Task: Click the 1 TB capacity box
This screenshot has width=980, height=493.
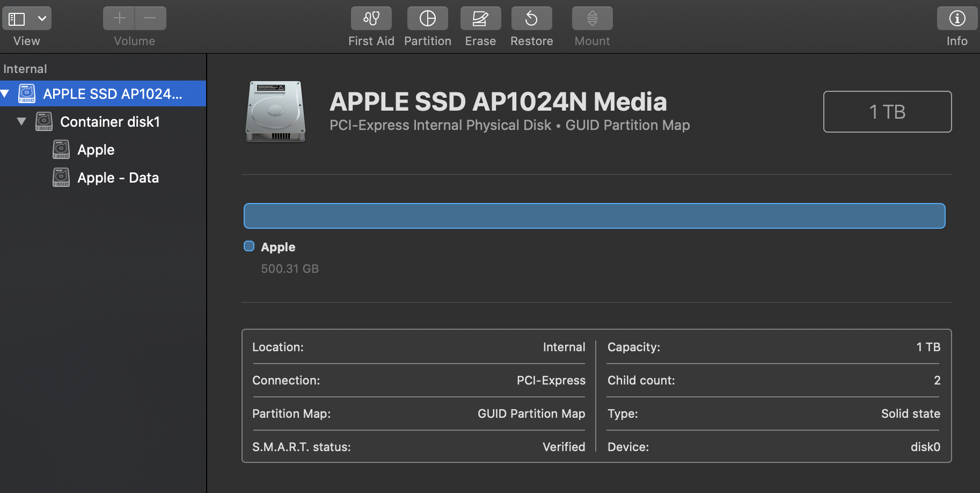Action: [x=888, y=112]
